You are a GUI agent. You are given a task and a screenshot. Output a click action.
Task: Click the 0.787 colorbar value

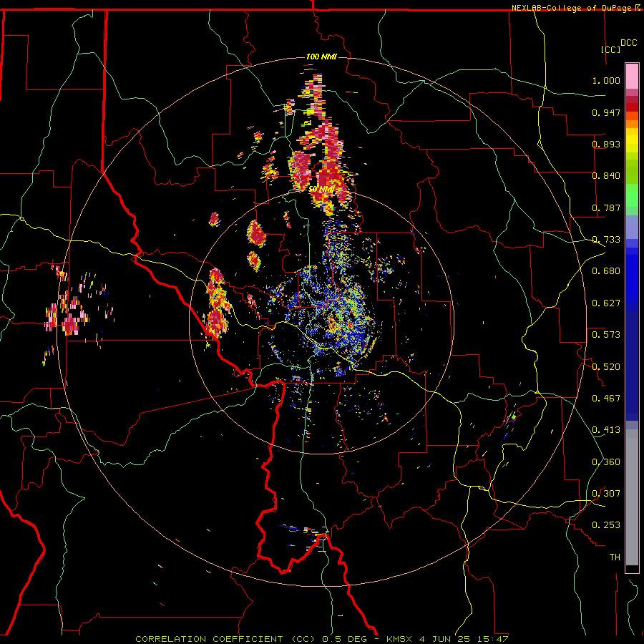(606, 208)
